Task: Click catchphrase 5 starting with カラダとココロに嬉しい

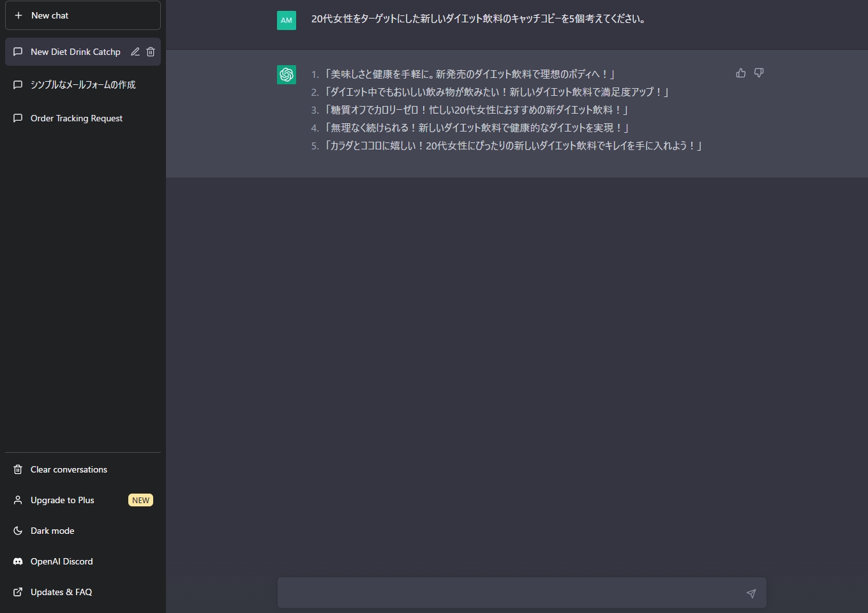Action: pos(514,146)
